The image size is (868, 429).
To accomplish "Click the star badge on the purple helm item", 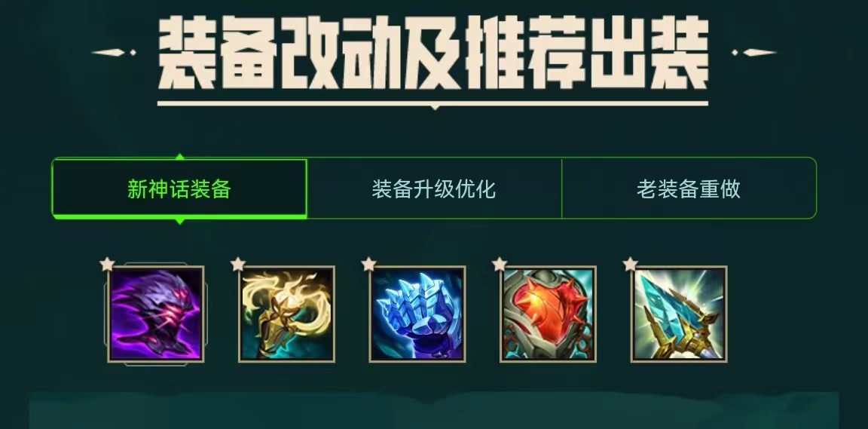I will click(x=107, y=265).
